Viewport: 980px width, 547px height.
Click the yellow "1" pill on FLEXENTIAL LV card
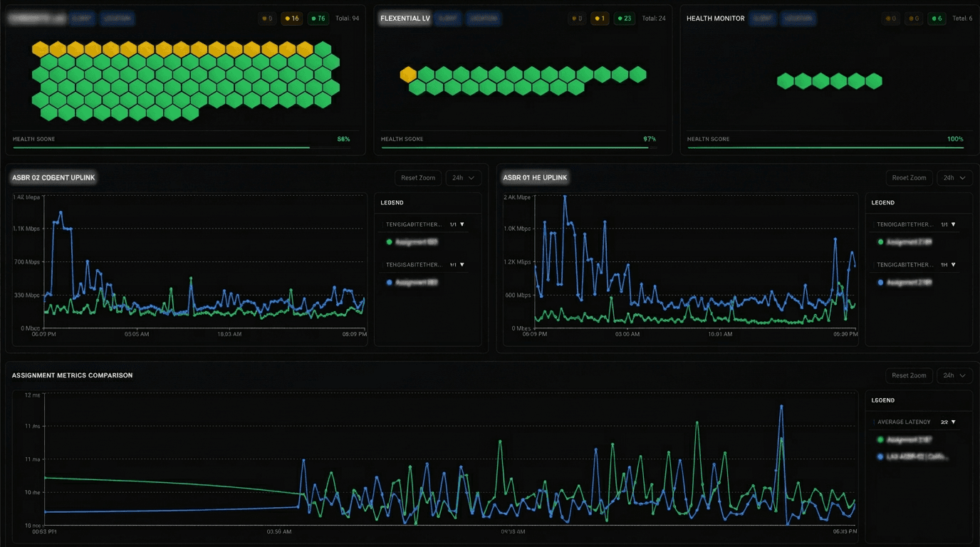tap(599, 19)
